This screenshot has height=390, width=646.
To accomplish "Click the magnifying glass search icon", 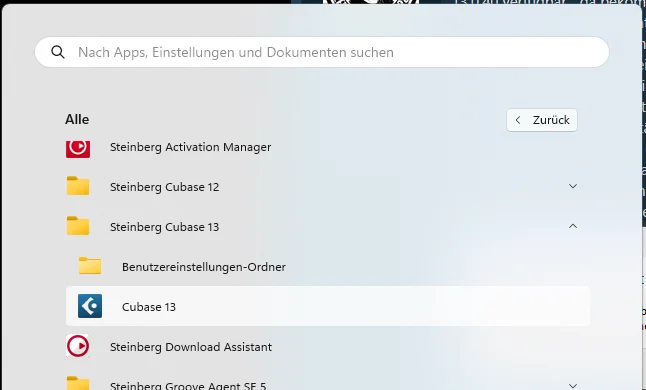I will 58,52.
